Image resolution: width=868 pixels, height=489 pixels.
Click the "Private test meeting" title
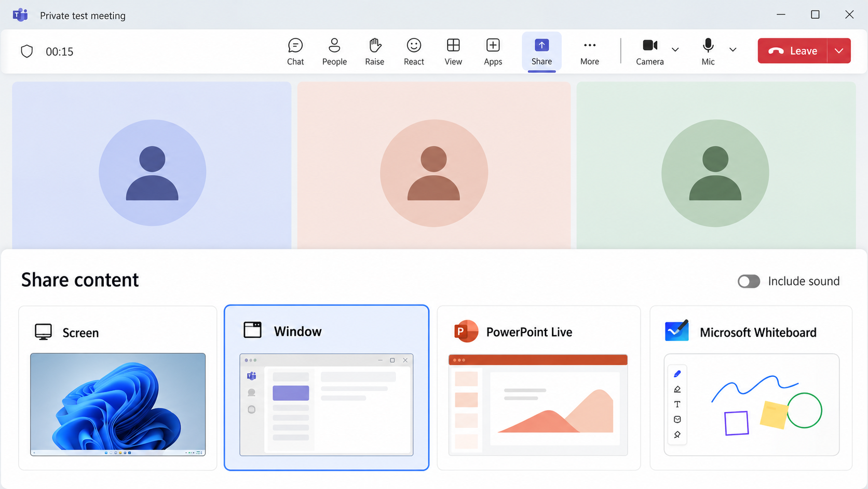[83, 16]
